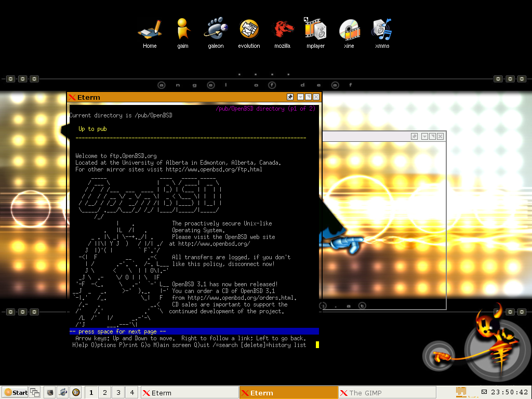Viewport: 532px width, 399px height.
Task: Click the window list icon beside Start
Action: click(35, 393)
